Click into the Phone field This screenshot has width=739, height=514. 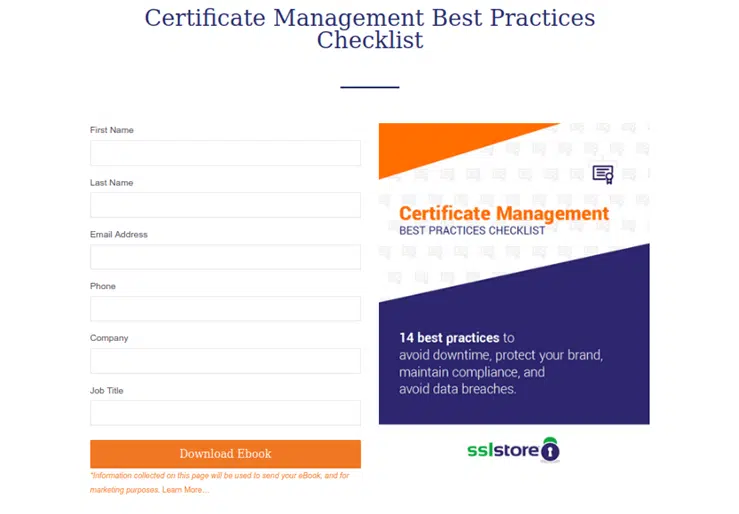click(x=225, y=309)
